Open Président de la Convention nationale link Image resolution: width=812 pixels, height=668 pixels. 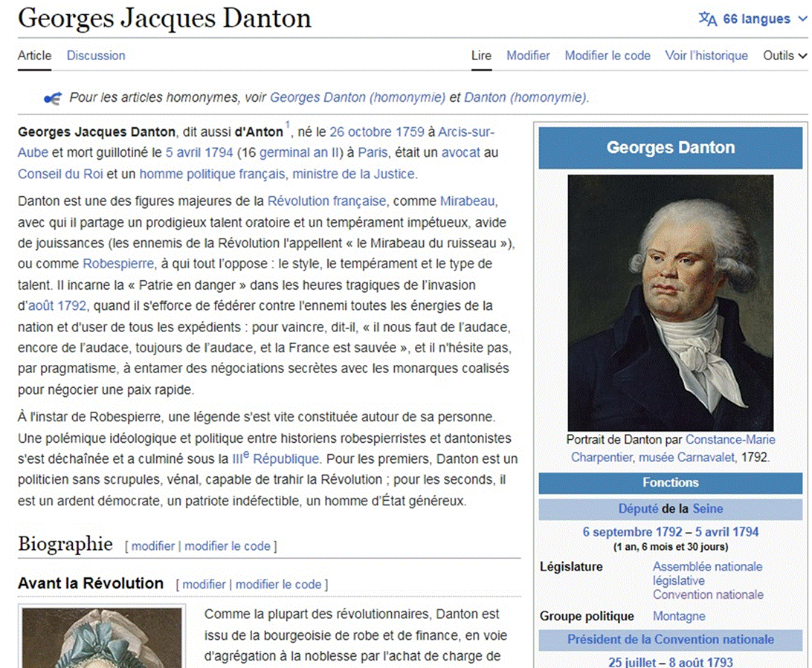pyautogui.click(x=671, y=640)
